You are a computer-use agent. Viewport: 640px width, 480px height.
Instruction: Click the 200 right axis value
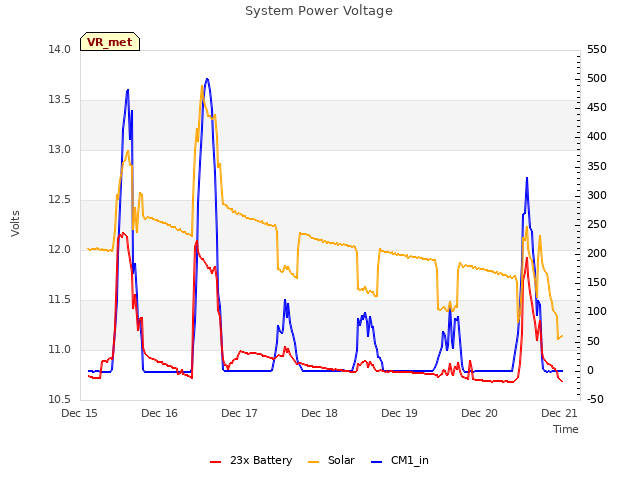tap(597, 253)
